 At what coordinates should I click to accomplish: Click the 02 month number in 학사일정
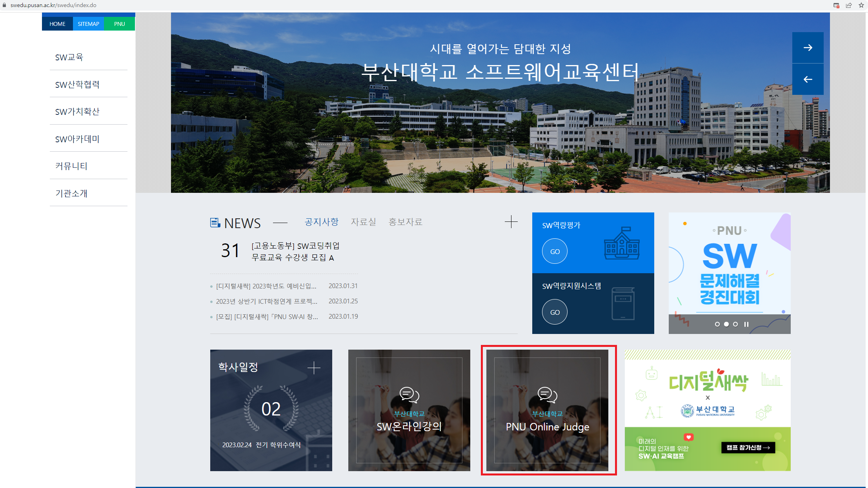point(271,409)
